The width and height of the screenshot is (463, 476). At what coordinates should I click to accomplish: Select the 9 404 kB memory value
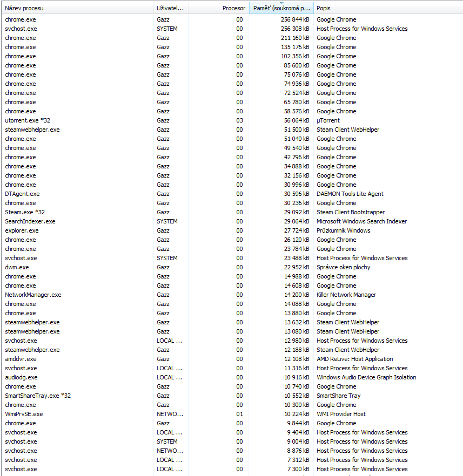298,432
